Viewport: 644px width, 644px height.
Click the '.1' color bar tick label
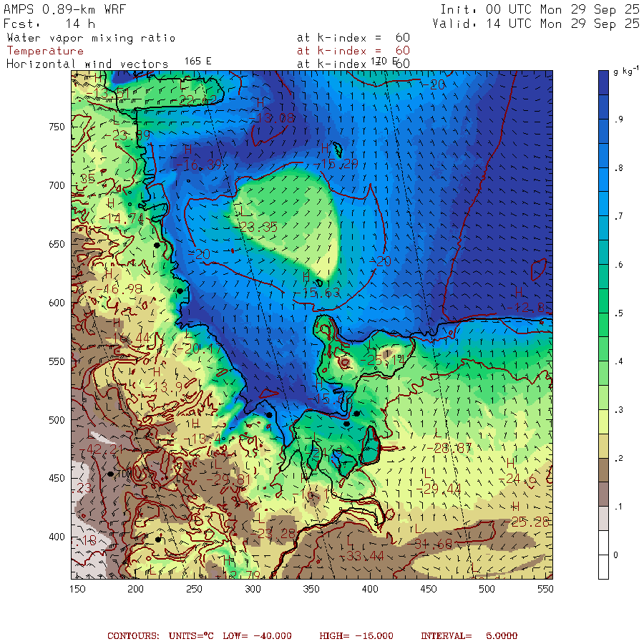click(618, 507)
